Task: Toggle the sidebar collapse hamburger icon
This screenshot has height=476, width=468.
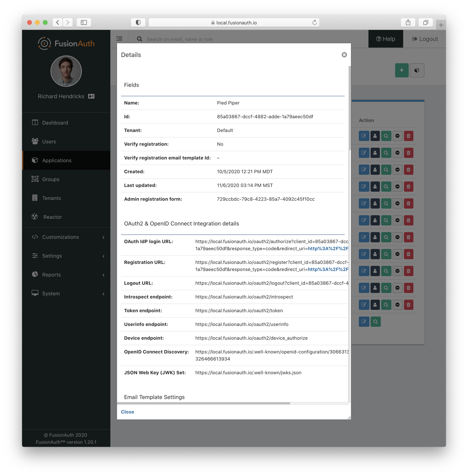Action: 119,39
